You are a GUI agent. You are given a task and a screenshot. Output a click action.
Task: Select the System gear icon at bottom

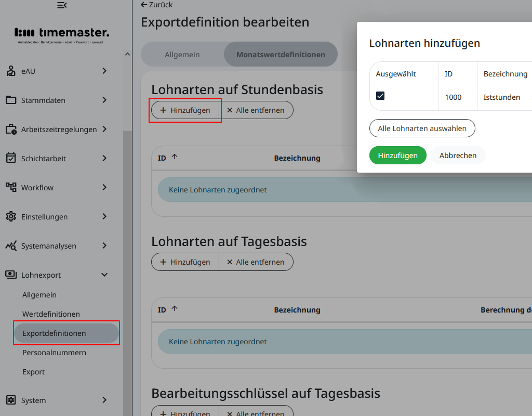[11, 400]
